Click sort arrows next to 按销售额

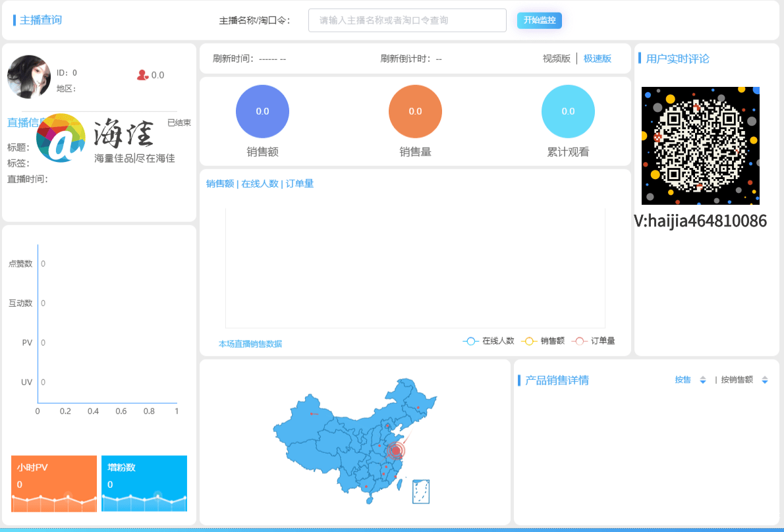765,380
